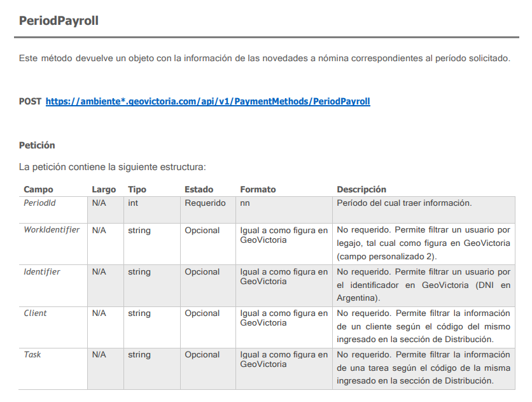Click the PeriodPayroll page heading
The height and width of the screenshot is (402, 532).
coord(59,21)
